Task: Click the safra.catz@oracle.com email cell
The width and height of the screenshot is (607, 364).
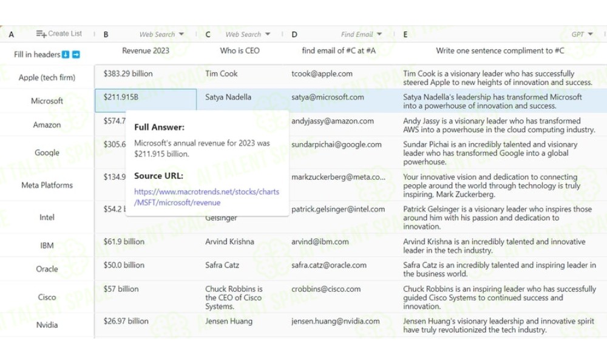Action: pyautogui.click(x=339, y=269)
